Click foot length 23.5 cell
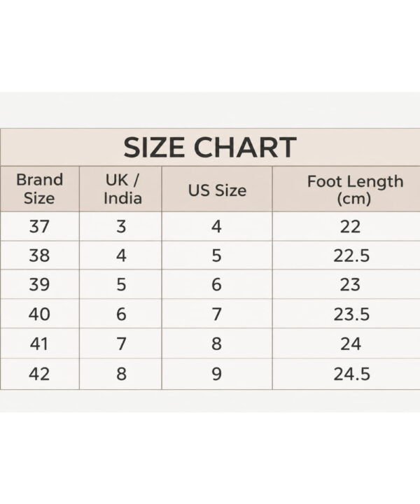Viewport: 420px width, 504px height. pyautogui.click(x=346, y=314)
